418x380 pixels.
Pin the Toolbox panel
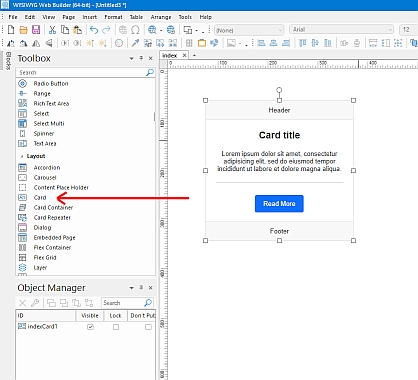click(x=141, y=58)
